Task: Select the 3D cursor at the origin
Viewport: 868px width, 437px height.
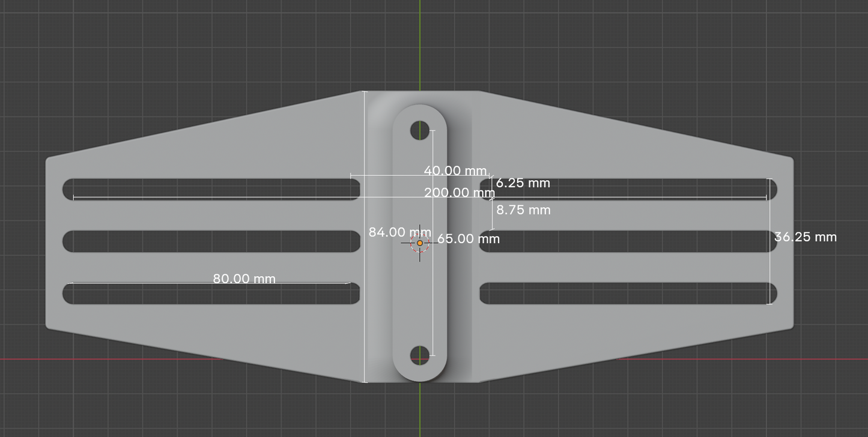Action: pos(419,243)
